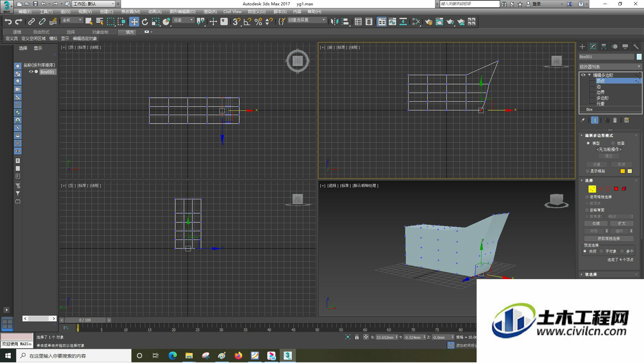Image resolution: width=644 pixels, height=363 pixels.
Task: Open the 修改器列表 dropdown
Action: click(610, 67)
